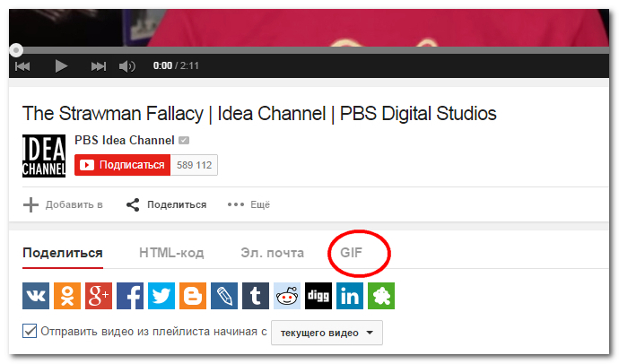This screenshot has height=364, width=619.
Task: Click subscriber count 589 112
Action: pos(195,165)
